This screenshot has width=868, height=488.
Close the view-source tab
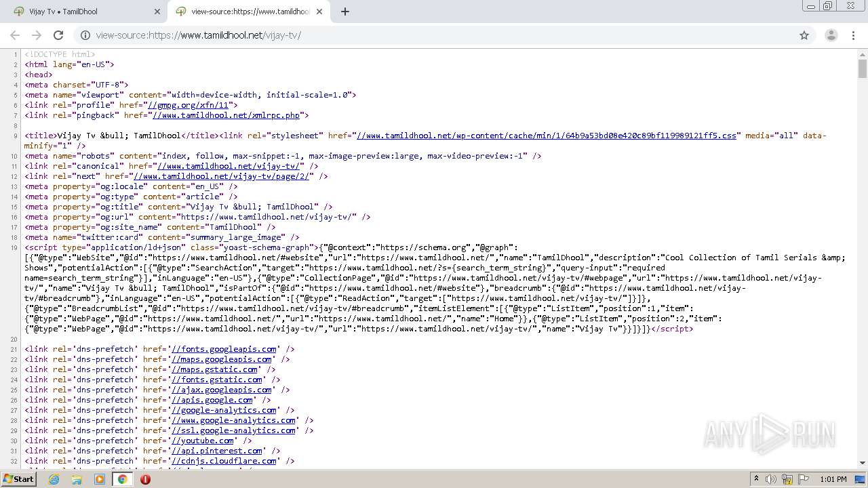click(x=319, y=12)
